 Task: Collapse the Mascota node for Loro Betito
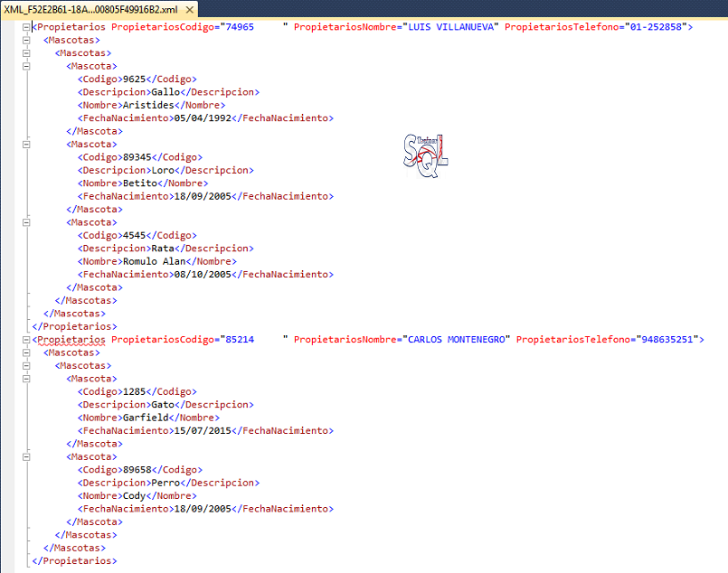(26, 144)
